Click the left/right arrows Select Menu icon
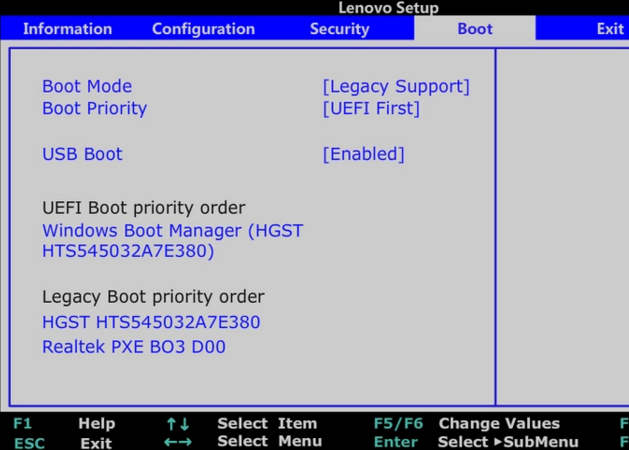 [x=178, y=442]
